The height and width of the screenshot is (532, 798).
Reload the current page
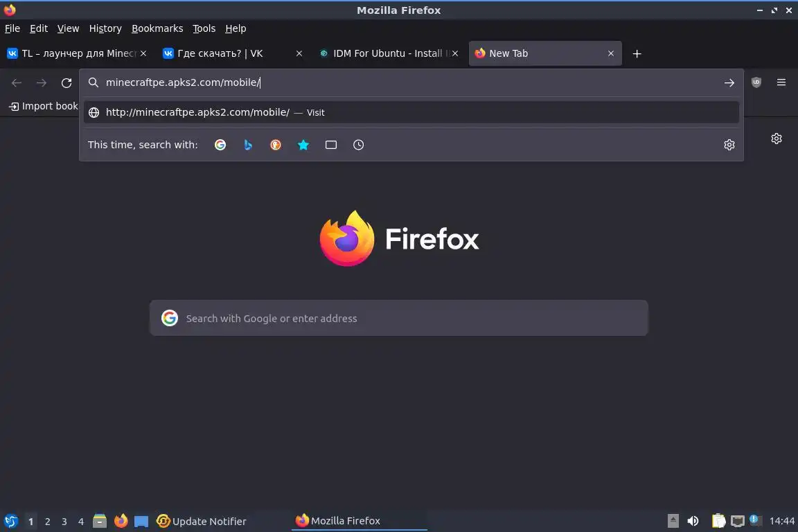coord(66,83)
